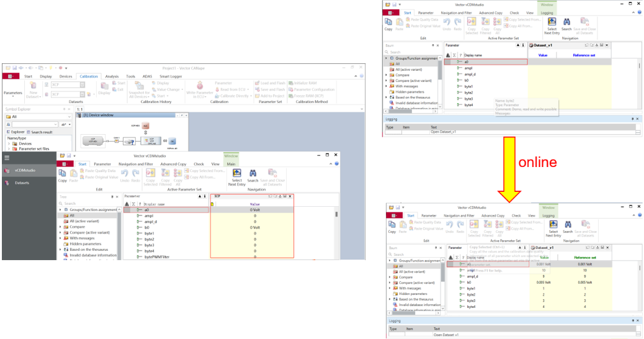Expand With messages node in bottom-right window tree
644x339 pixels.
390,288
